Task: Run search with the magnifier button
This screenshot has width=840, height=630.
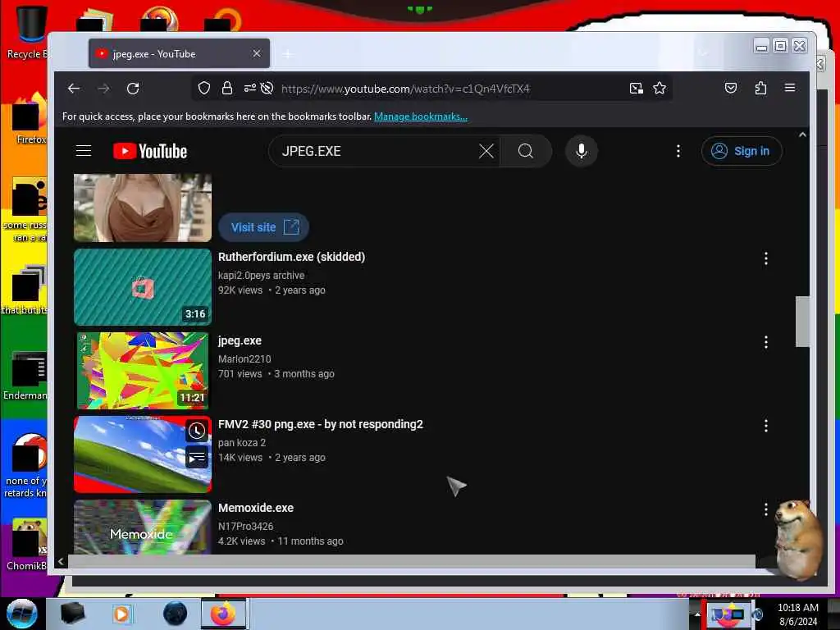Action: point(526,151)
